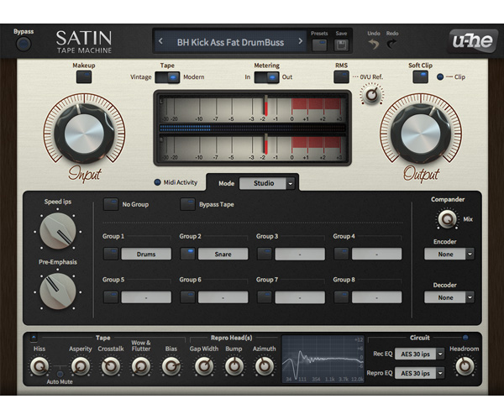Collapse the bottom Tape panel triangle
The height and width of the screenshot is (420, 504).
34,338
